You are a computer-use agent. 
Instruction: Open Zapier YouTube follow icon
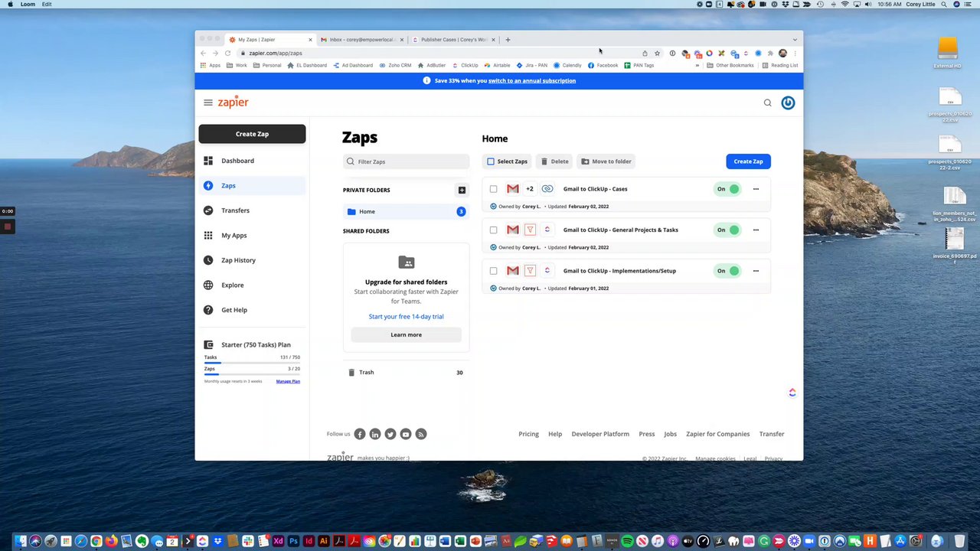[406, 434]
